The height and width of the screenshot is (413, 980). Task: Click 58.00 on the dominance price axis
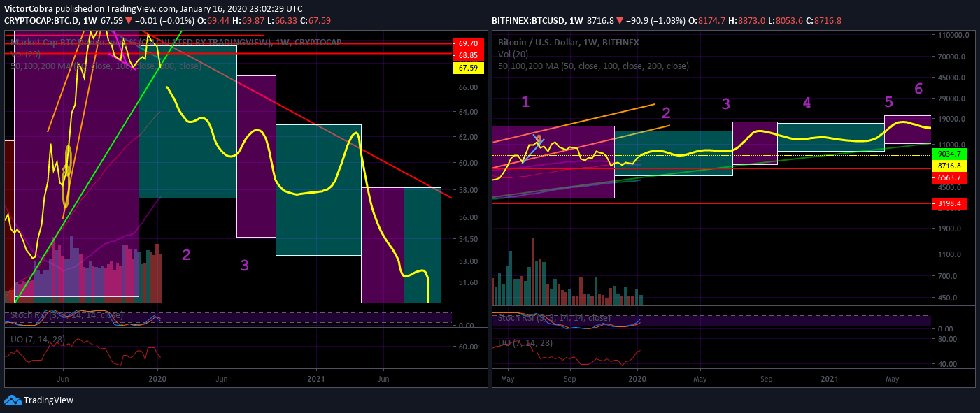468,190
